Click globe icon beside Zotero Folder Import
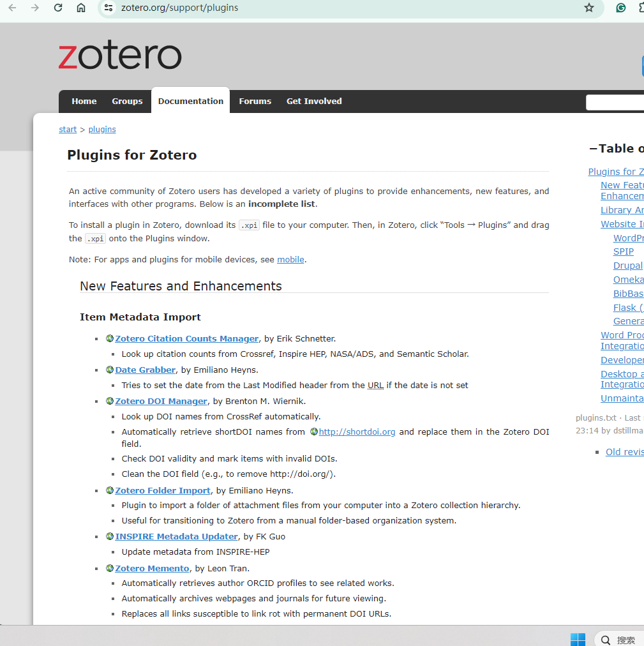 pyautogui.click(x=110, y=490)
